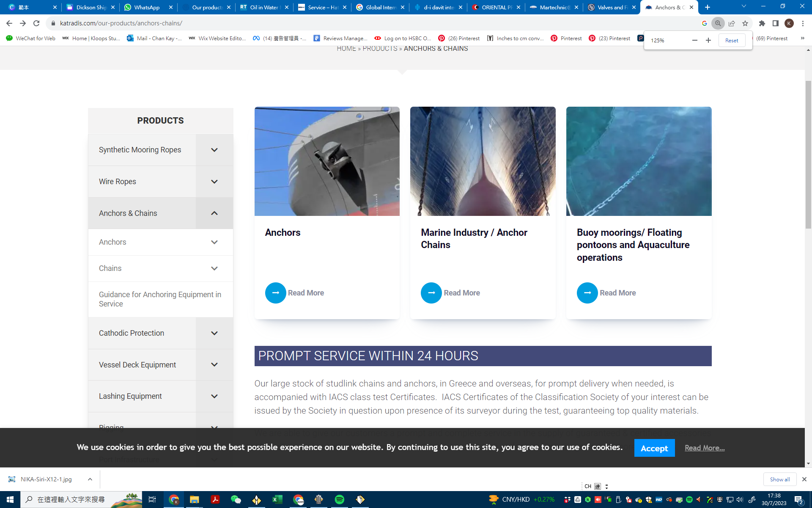Viewport: 812px width, 508px height.
Task: Open the browser Extensions puzzle icon
Action: (x=762, y=23)
